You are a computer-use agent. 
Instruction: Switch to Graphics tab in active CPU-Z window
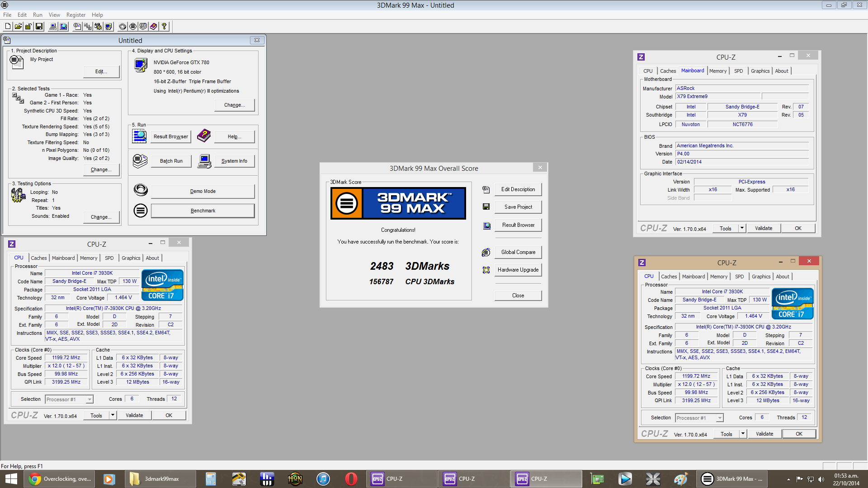tap(761, 277)
